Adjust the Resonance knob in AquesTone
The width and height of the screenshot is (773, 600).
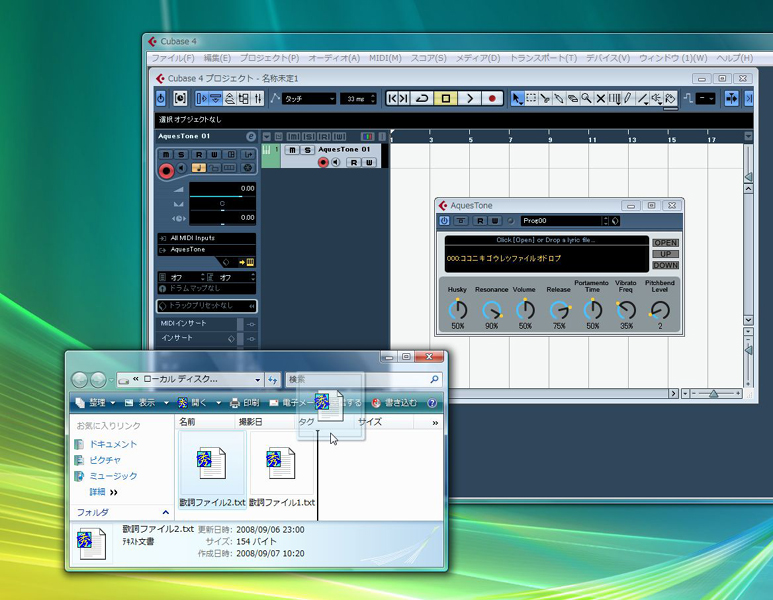coord(492,310)
